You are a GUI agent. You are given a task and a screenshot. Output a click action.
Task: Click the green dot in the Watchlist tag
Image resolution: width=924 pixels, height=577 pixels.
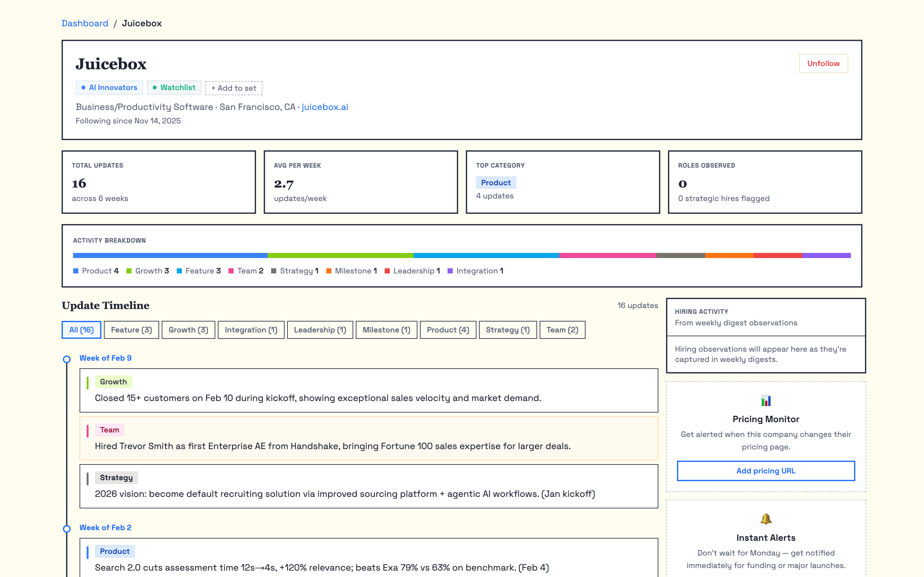point(155,88)
